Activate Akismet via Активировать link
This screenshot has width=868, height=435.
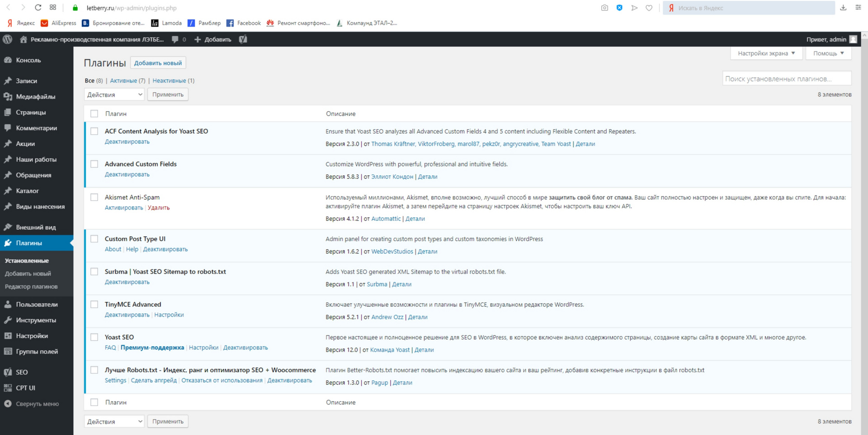pos(124,208)
